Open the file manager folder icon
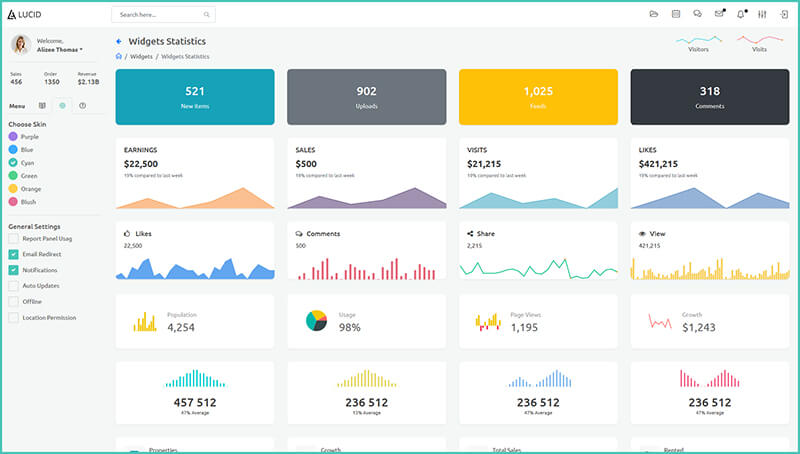 point(654,14)
